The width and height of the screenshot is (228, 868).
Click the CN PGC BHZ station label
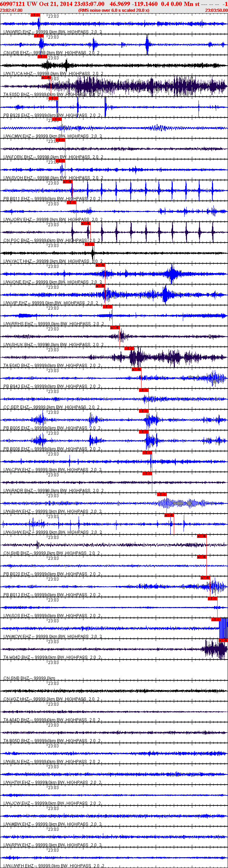[51, 240]
